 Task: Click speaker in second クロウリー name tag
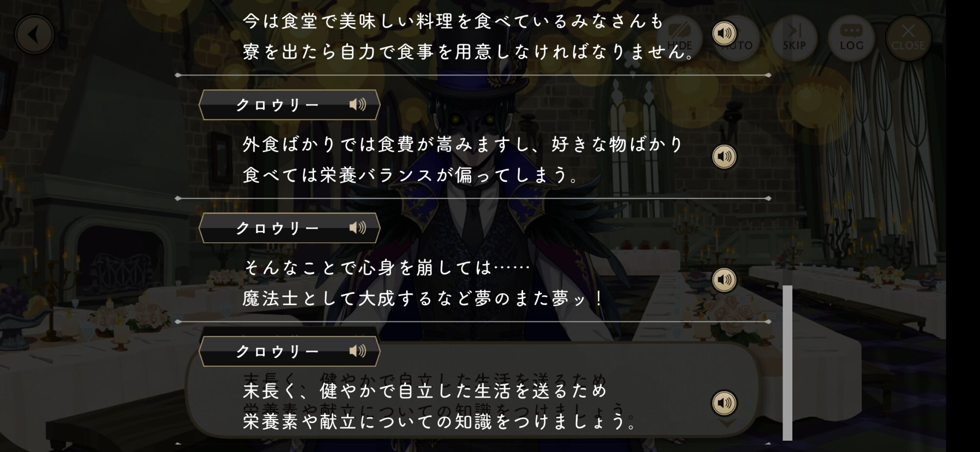(358, 228)
